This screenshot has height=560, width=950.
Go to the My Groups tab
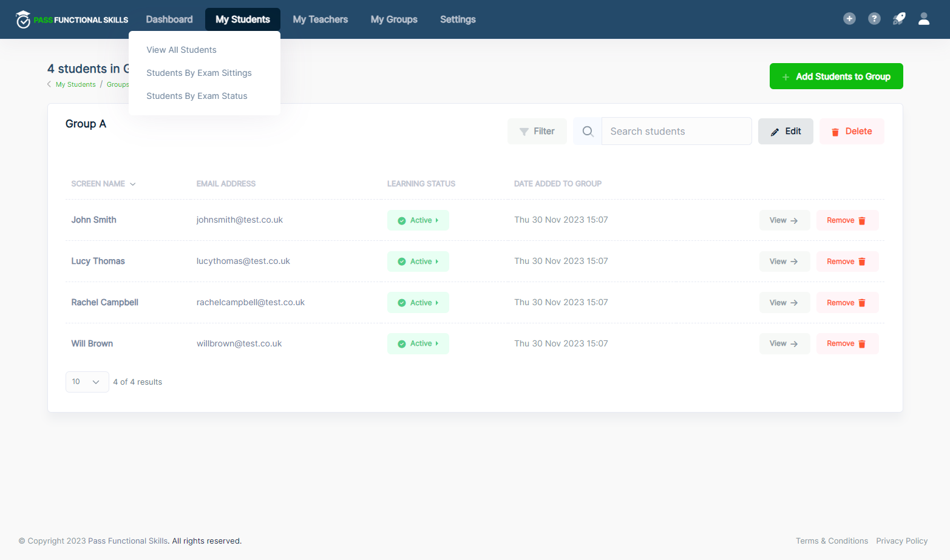(x=394, y=19)
